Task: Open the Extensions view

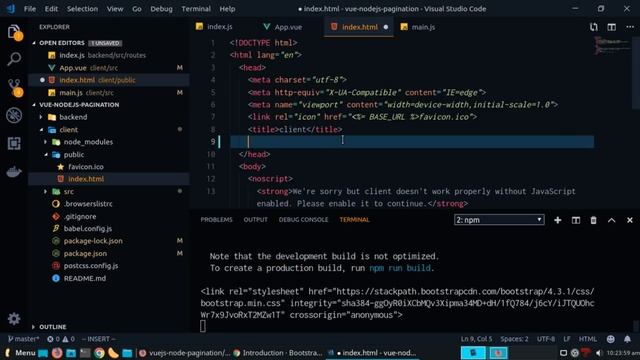Action: pos(14,143)
